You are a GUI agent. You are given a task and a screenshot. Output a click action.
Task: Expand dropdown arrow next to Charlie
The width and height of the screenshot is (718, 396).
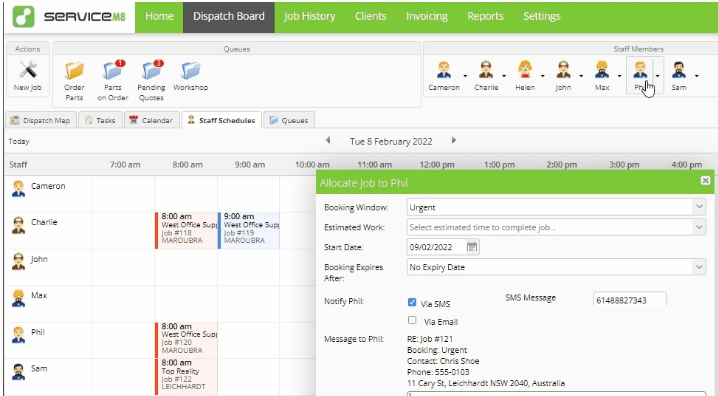pos(504,76)
